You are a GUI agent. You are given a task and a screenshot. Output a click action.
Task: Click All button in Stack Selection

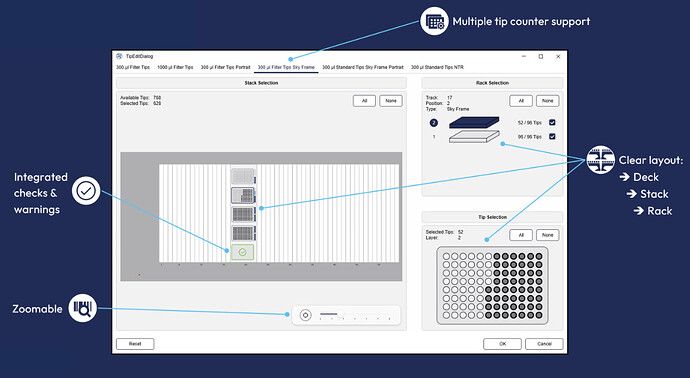click(x=364, y=101)
